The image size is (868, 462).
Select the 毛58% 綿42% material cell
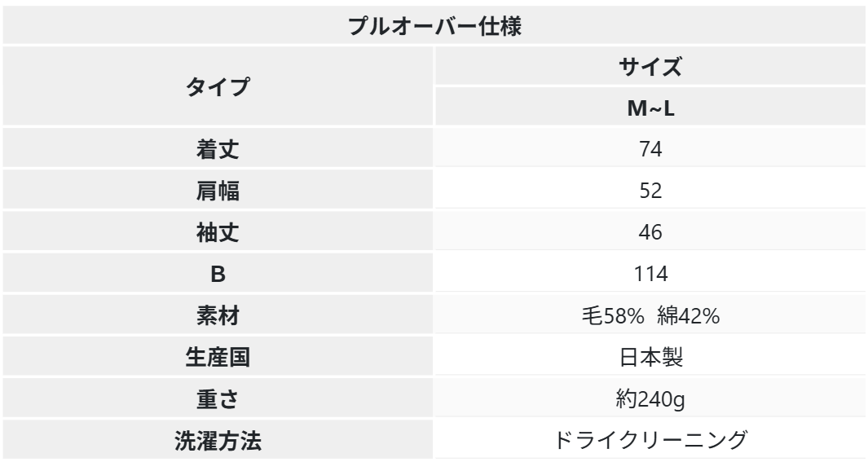pos(650,315)
